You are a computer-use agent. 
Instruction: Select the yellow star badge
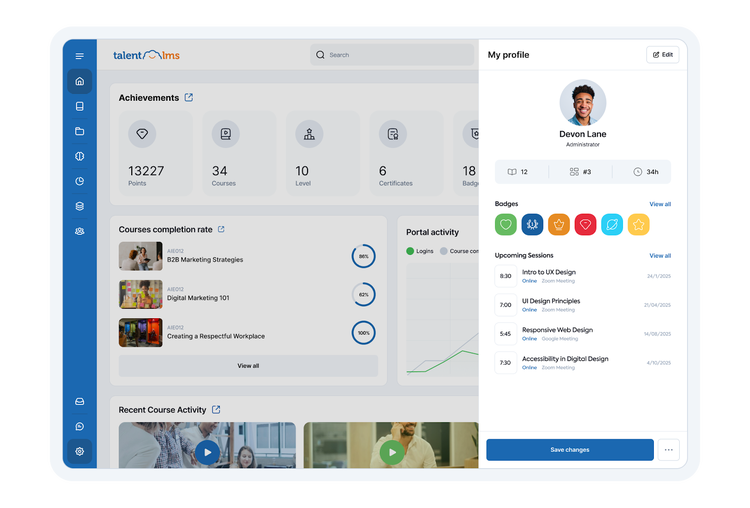(x=639, y=224)
